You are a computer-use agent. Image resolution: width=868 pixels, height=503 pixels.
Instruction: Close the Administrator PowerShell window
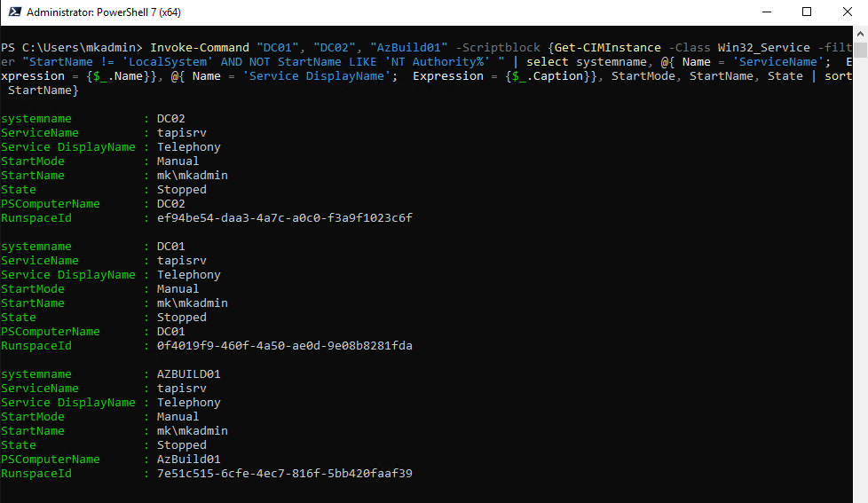click(x=847, y=12)
